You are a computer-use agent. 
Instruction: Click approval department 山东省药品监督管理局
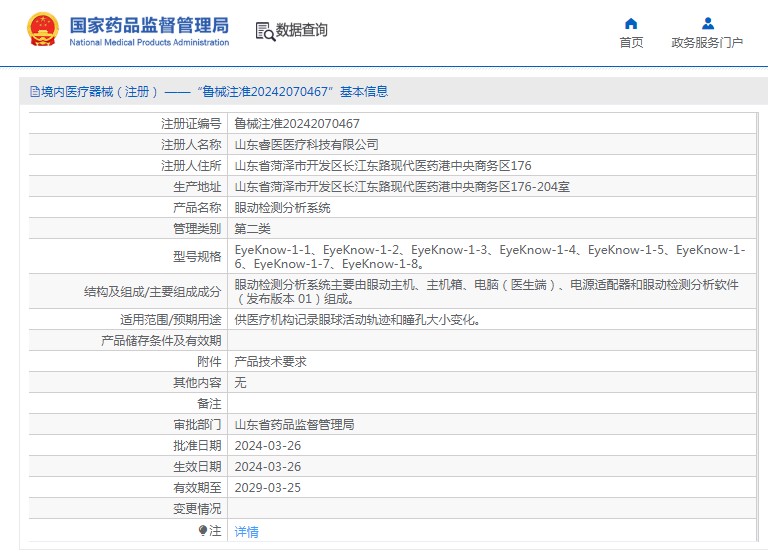pos(294,425)
